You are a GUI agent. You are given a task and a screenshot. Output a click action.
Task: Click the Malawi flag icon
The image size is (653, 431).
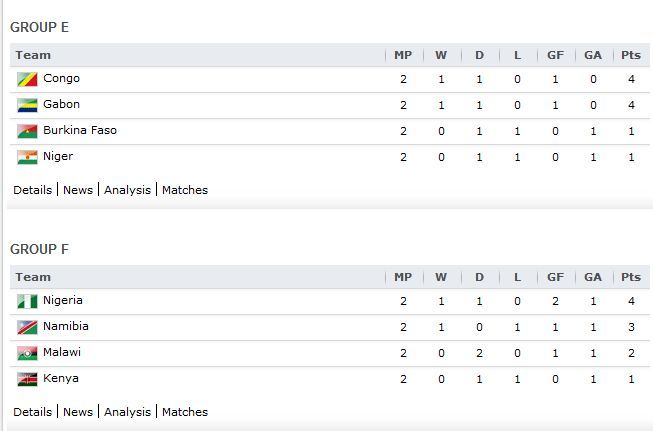point(27,353)
